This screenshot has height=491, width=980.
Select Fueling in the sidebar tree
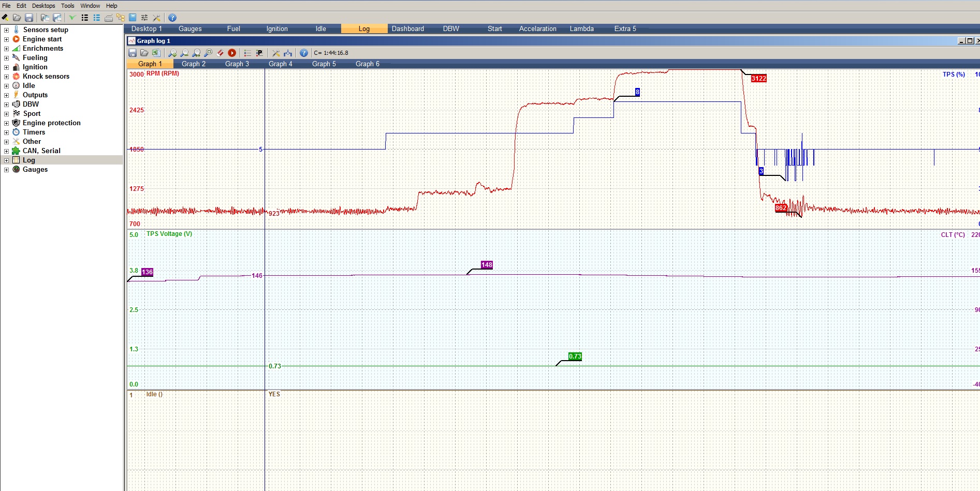pyautogui.click(x=35, y=58)
